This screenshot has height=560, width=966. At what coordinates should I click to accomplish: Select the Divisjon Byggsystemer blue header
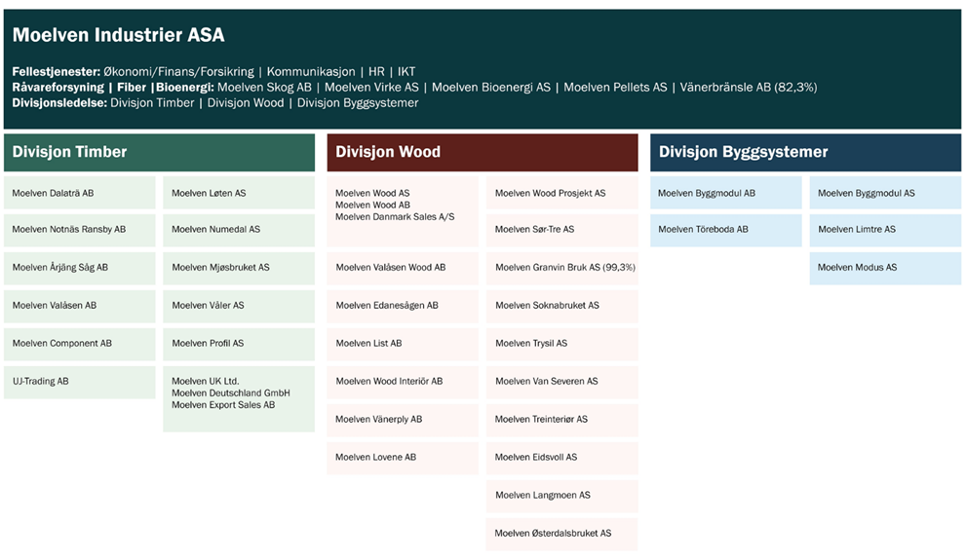pos(805,152)
